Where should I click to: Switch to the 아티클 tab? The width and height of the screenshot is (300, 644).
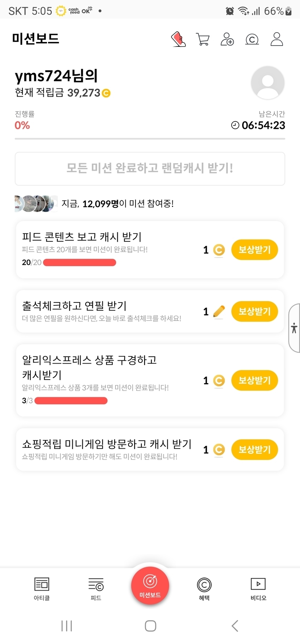[42, 589]
